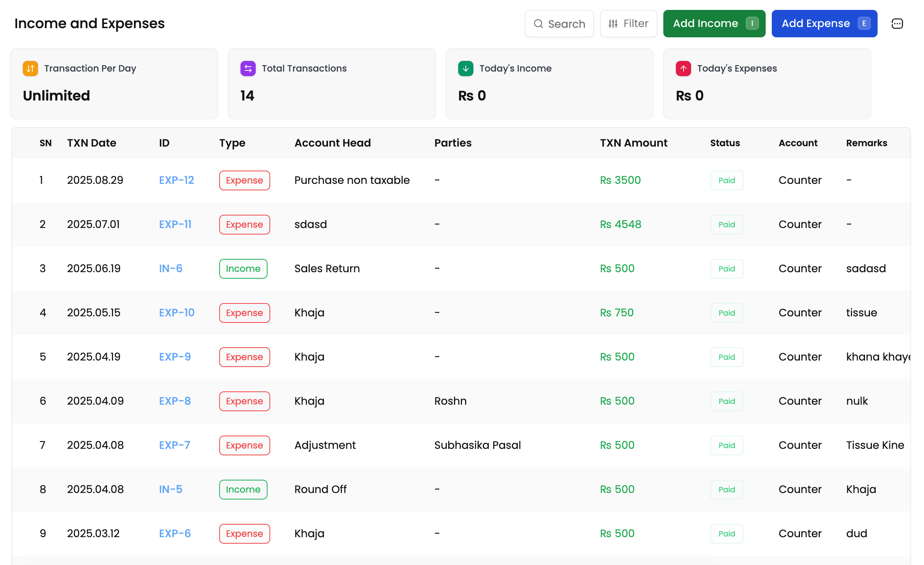Open transaction EXP-12 details link
The height and width of the screenshot is (565, 924).
point(176,180)
